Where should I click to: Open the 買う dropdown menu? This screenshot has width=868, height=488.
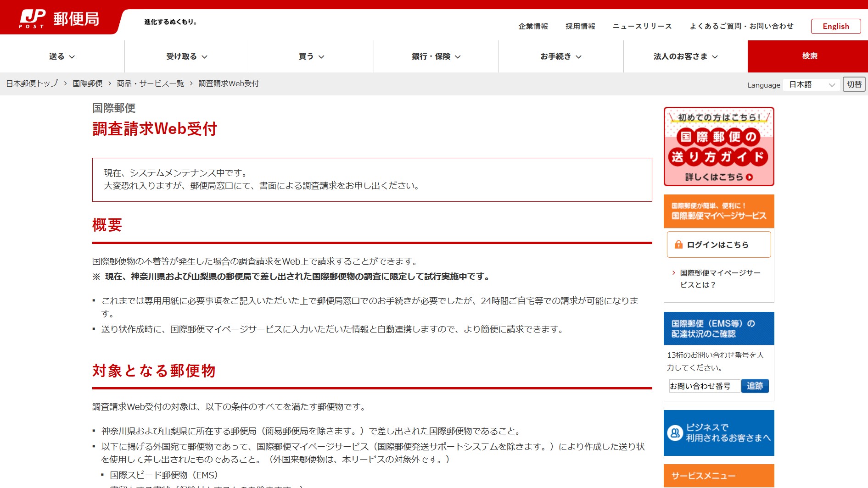[x=312, y=56]
